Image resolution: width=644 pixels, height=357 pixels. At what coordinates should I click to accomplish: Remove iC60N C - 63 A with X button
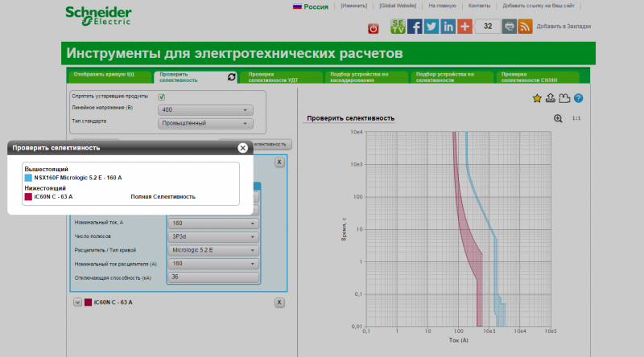[279, 302]
